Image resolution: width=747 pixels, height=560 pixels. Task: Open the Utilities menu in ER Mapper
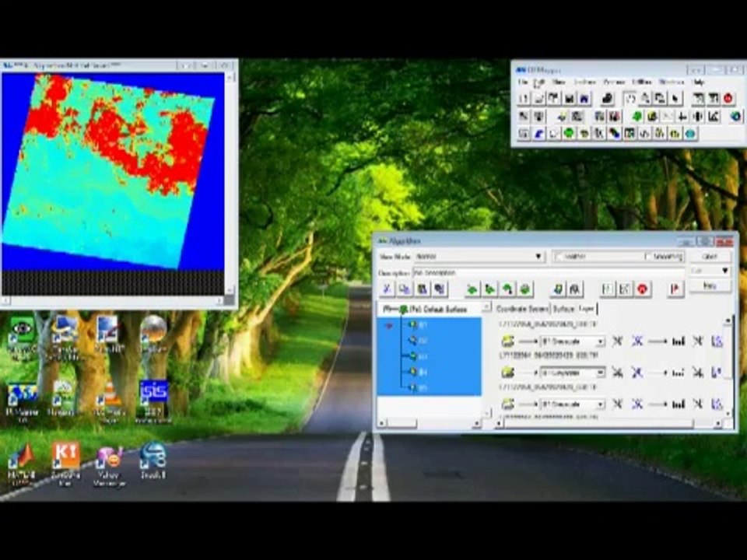641,82
